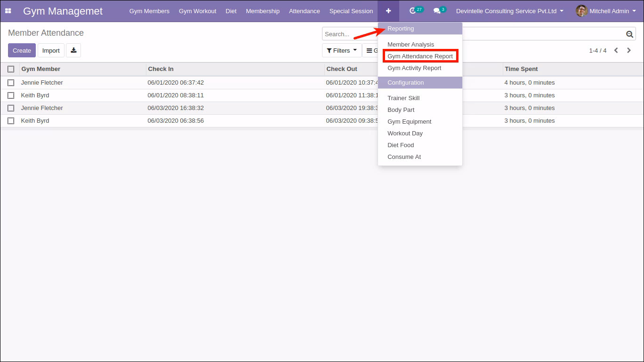Viewport: 644px width, 362px height.
Task: Open the activities clock icon
Action: coord(413,11)
